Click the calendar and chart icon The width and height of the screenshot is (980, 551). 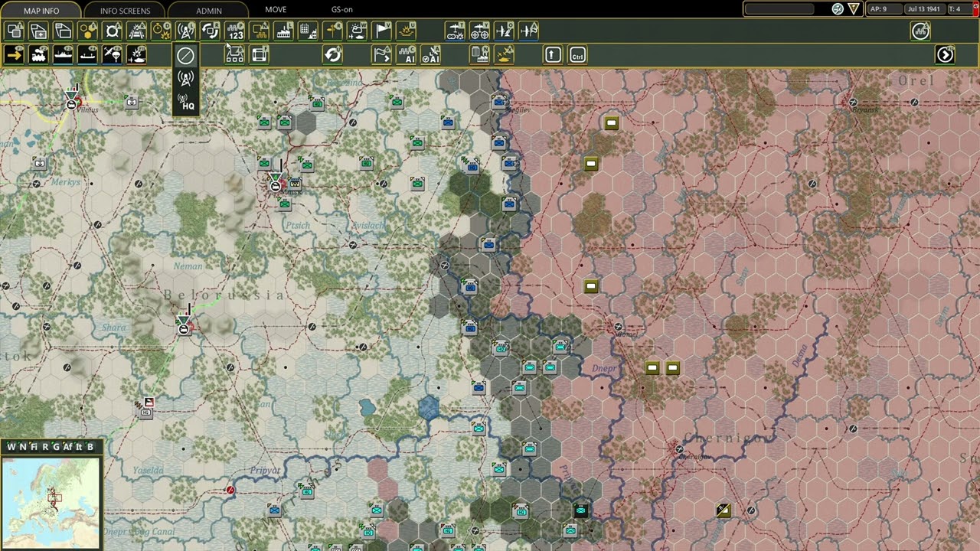coord(309,31)
